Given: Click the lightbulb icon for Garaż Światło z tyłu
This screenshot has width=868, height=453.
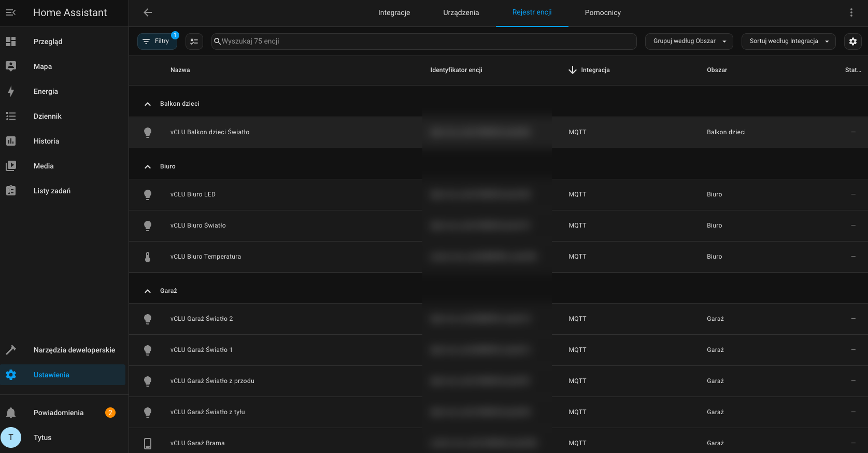Looking at the screenshot, I should click(148, 412).
